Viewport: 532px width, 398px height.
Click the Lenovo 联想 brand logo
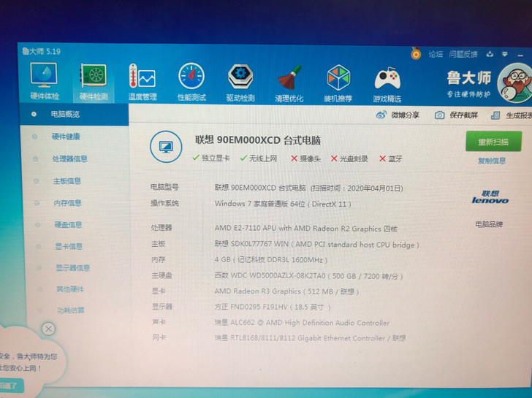490,197
